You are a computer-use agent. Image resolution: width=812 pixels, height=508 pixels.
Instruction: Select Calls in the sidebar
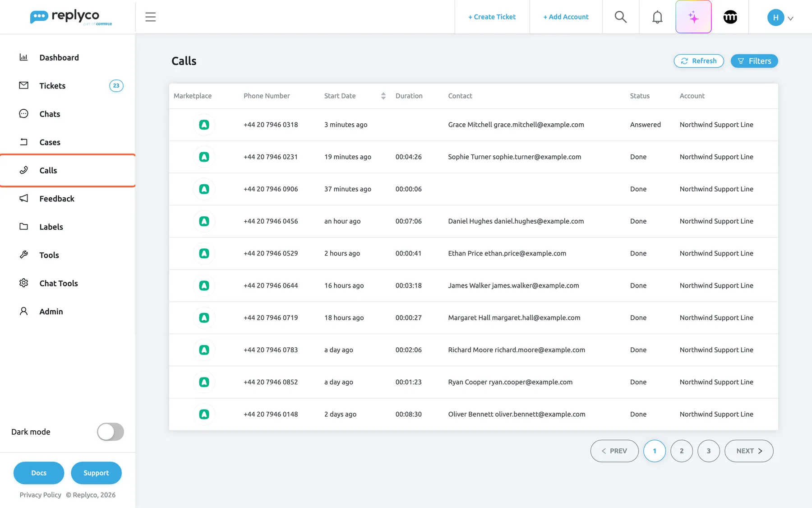click(68, 170)
